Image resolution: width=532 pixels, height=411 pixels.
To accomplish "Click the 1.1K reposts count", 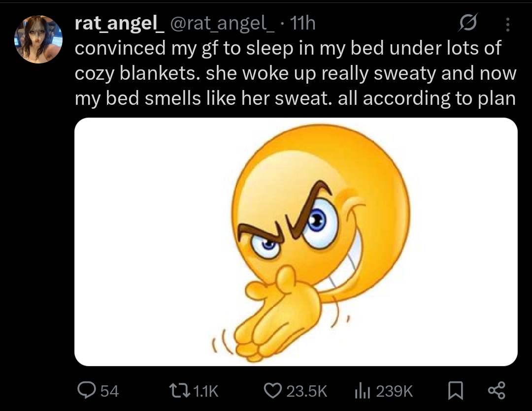I will pos(204,391).
